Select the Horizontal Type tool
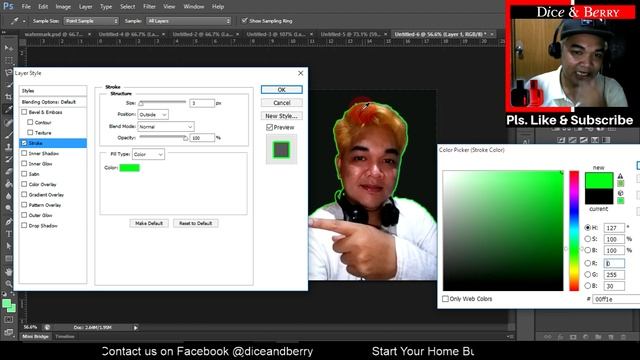The height and width of the screenshot is (360, 640). pyautogui.click(x=8, y=234)
